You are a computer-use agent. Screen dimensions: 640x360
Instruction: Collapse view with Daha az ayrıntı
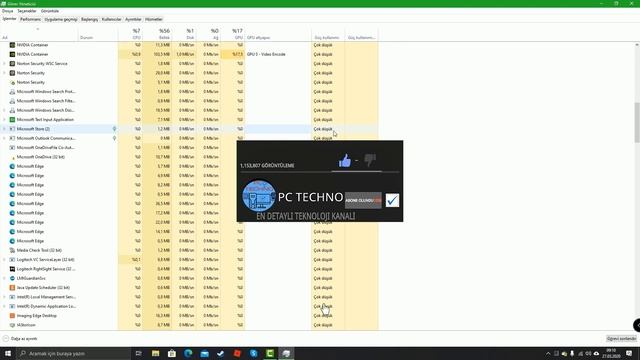[20, 339]
